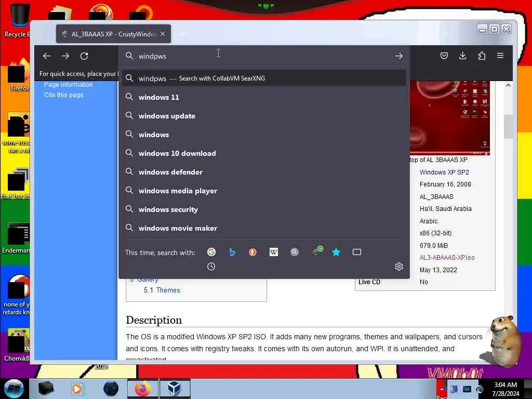Search this time with DuckDuckGo
The width and height of the screenshot is (532, 399).
click(253, 252)
